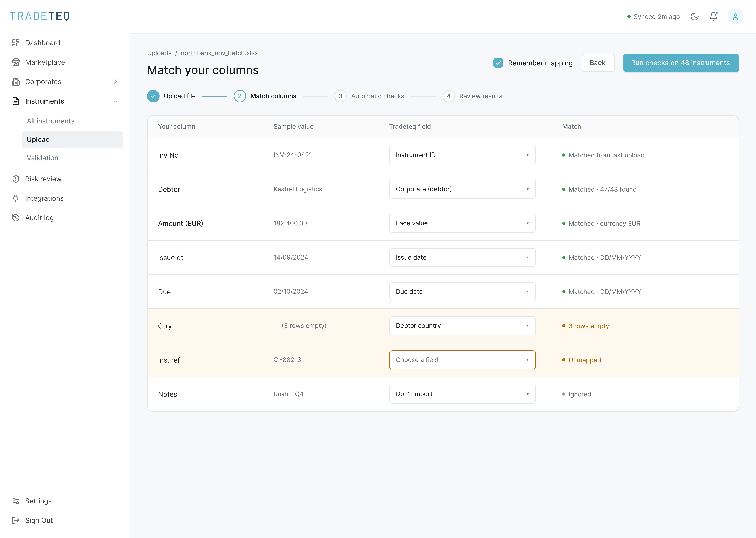Toggle the Remember mapping checkbox
Viewport: 756px width, 538px height.
coord(498,63)
